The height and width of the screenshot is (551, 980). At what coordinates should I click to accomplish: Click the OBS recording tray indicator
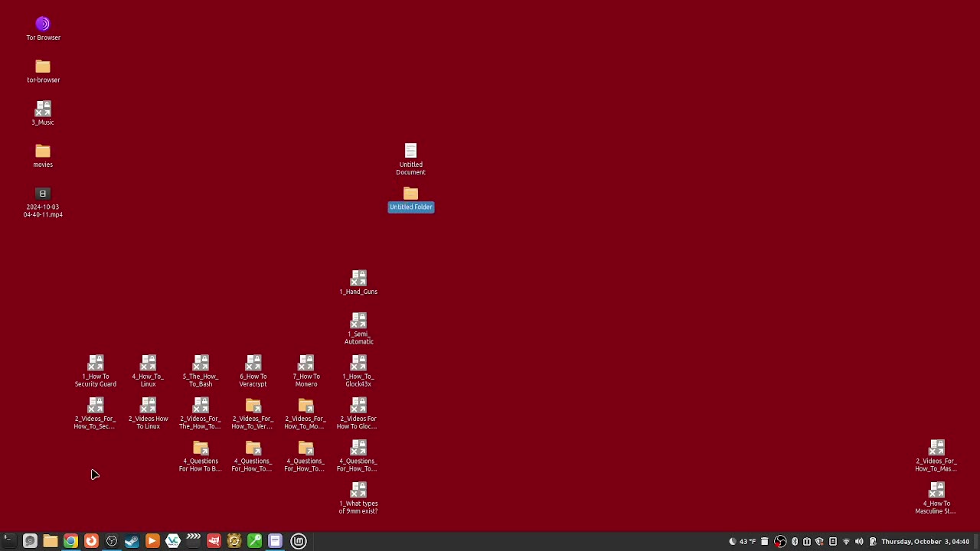tap(780, 542)
